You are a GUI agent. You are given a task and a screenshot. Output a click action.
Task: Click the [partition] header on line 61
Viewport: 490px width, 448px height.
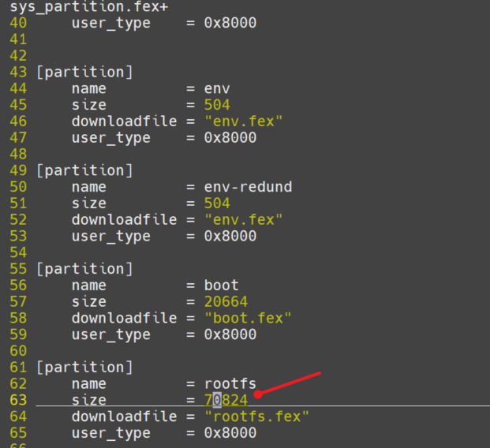coord(84,368)
